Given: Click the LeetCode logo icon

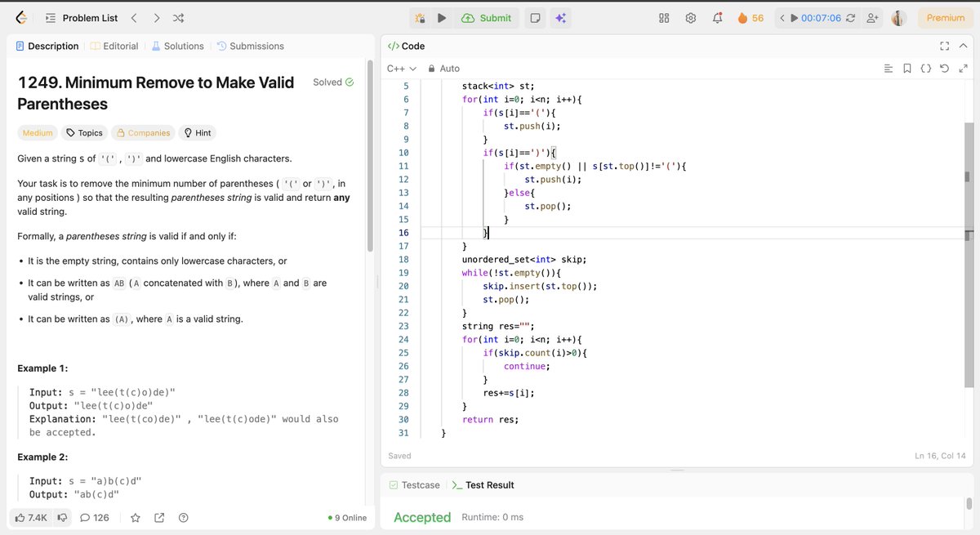Looking at the screenshot, I should point(21,18).
